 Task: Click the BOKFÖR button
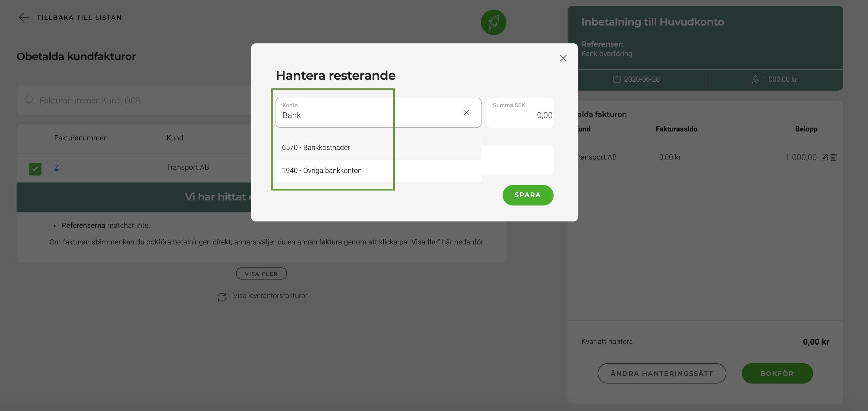(777, 373)
